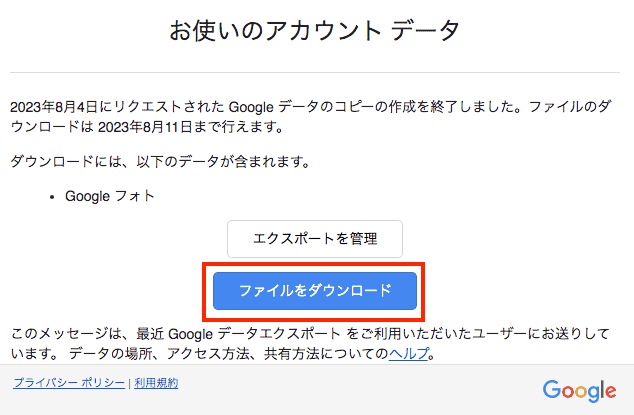Click the word Google in the first paragraph
The image size is (634, 415).
tap(251, 107)
